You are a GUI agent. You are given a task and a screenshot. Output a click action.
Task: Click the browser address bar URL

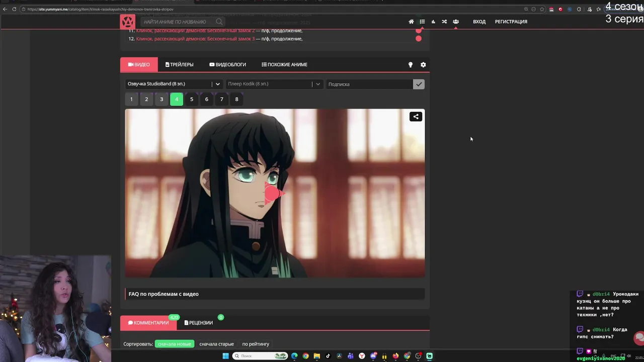[x=101, y=9]
